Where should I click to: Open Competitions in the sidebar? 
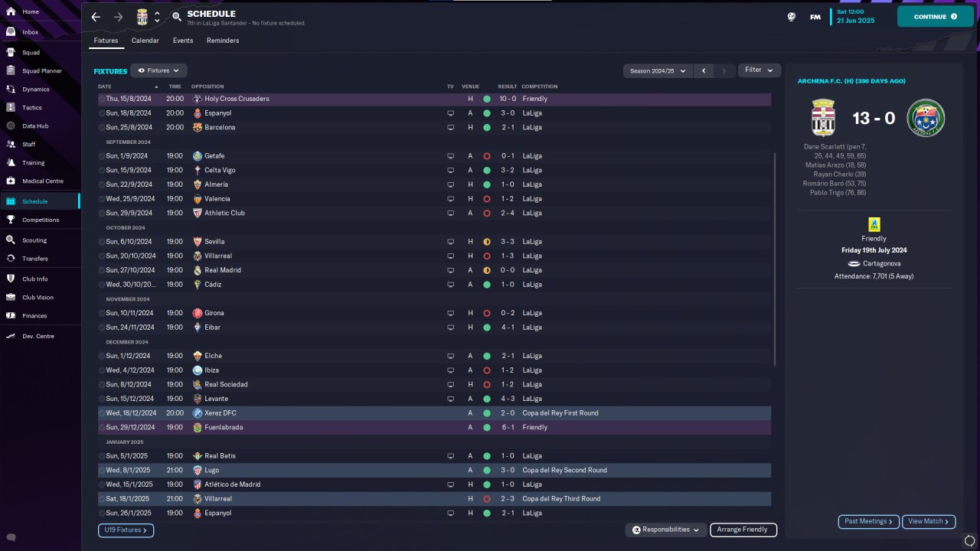[x=40, y=220]
